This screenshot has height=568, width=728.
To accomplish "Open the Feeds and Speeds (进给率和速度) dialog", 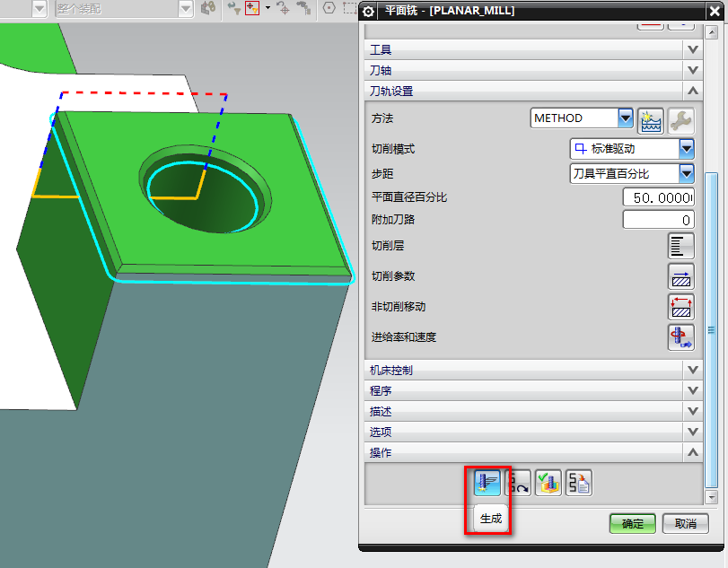I will [x=681, y=337].
